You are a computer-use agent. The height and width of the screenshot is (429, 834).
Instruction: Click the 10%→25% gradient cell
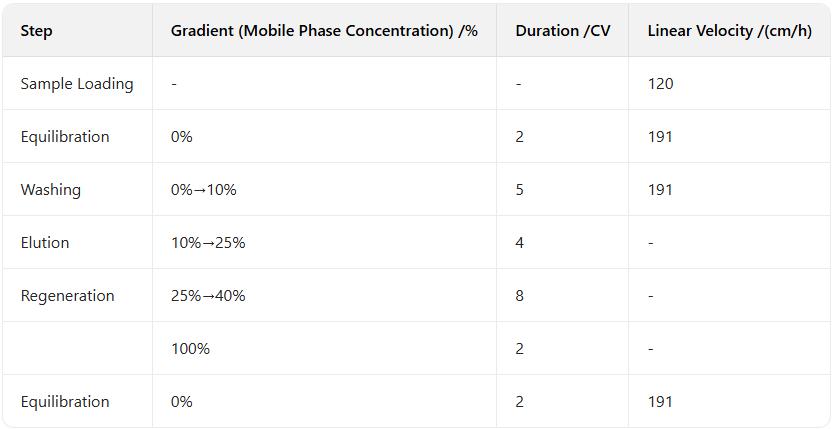point(208,243)
